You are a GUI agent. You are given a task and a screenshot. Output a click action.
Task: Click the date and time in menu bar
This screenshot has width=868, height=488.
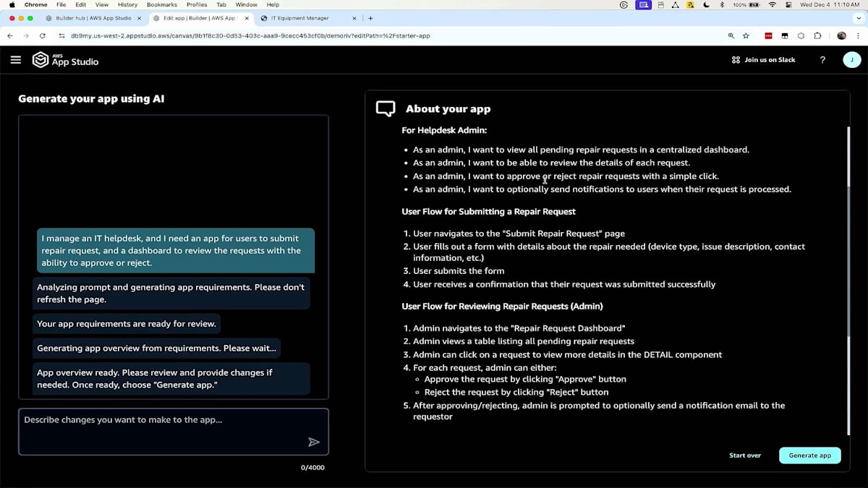[x=830, y=4]
